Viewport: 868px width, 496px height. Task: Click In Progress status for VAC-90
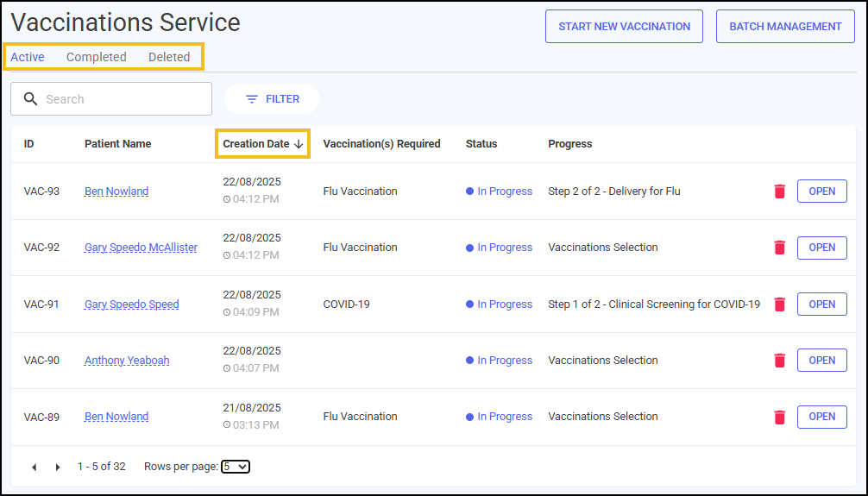point(500,361)
